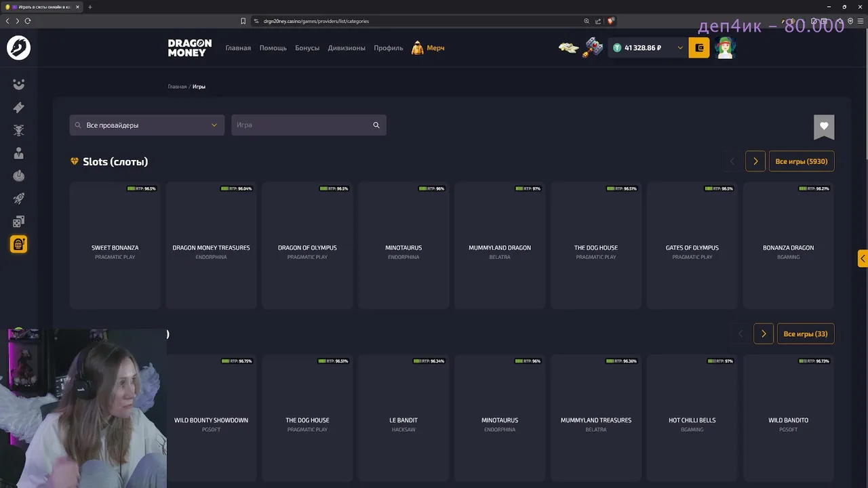
Task: Open the user avatar profile picture
Action: (725, 48)
